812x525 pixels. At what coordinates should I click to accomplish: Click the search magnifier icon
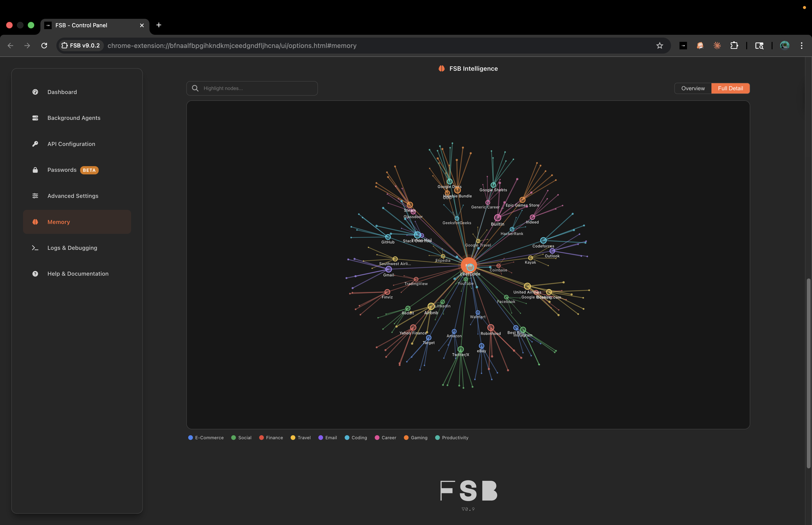195,88
